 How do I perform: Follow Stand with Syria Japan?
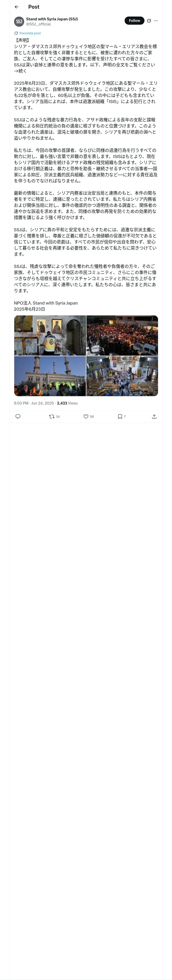pyautogui.click(x=134, y=21)
